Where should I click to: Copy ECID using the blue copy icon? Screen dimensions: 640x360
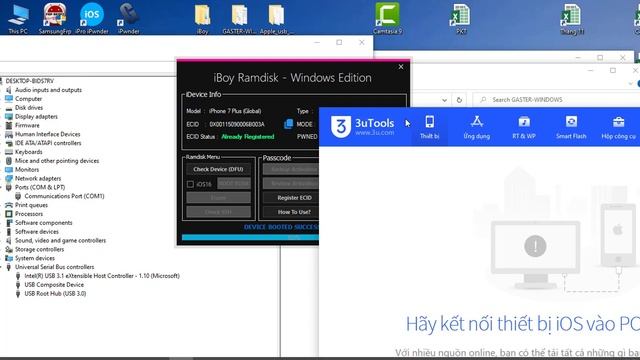coord(288,124)
